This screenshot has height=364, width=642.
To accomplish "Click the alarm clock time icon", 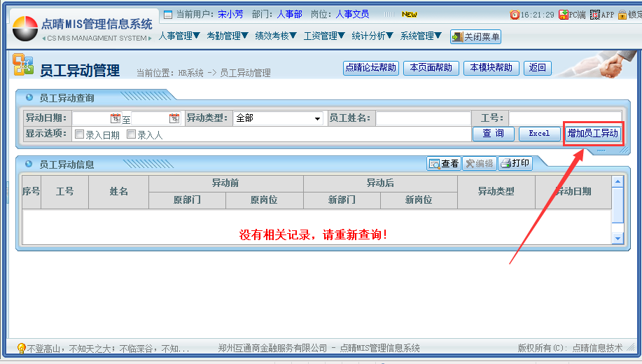I will (x=515, y=14).
